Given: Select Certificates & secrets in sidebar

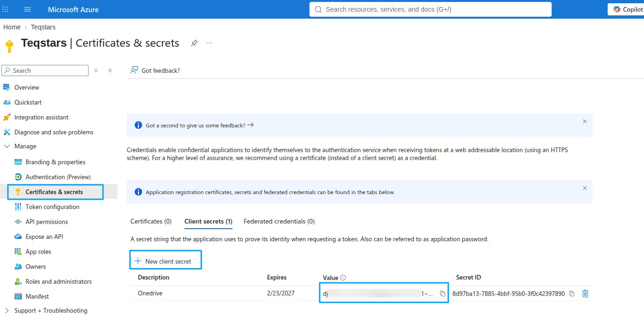Looking at the screenshot, I should (54, 192).
